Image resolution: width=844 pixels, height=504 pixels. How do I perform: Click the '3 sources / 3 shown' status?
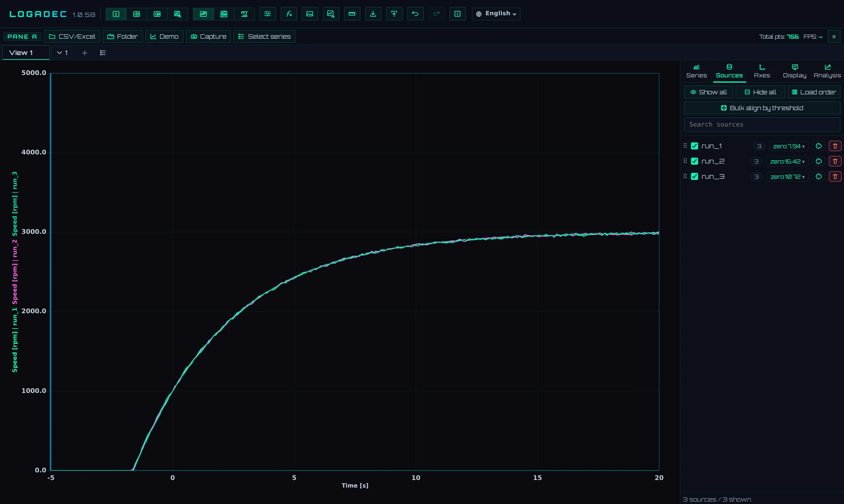point(717,500)
